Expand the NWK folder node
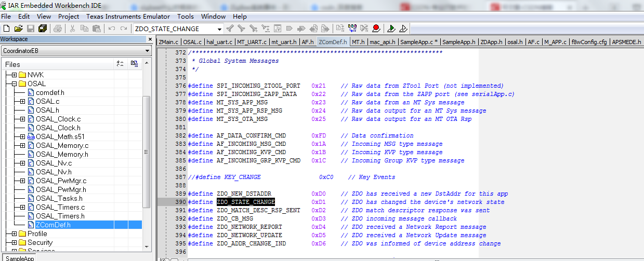Screen dimensions: 644x261 [14, 75]
